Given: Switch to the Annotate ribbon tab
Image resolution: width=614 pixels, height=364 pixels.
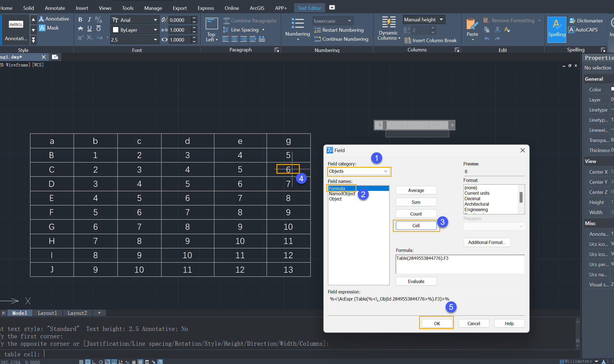Looking at the screenshot, I should tap(55, 8).
